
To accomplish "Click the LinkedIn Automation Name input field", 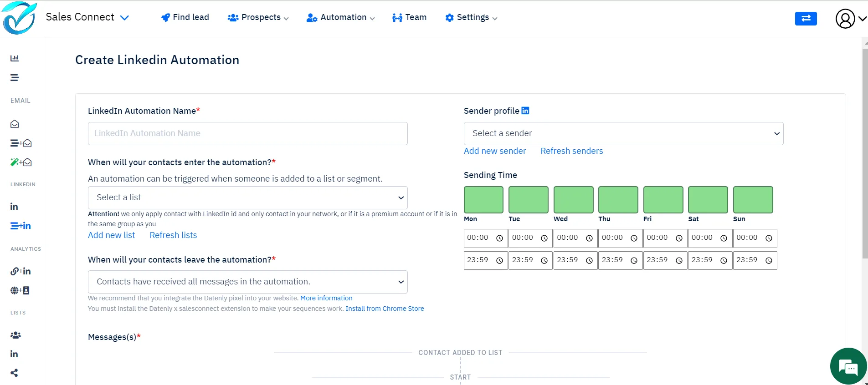I will [x=247, y=133].
